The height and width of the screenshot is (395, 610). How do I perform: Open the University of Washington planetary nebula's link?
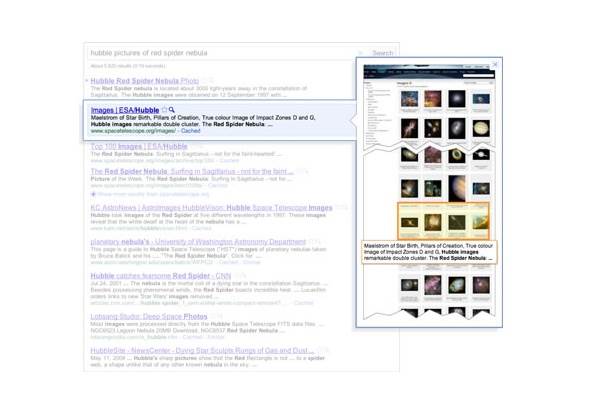pyautogui.click(x=198, y=242)
